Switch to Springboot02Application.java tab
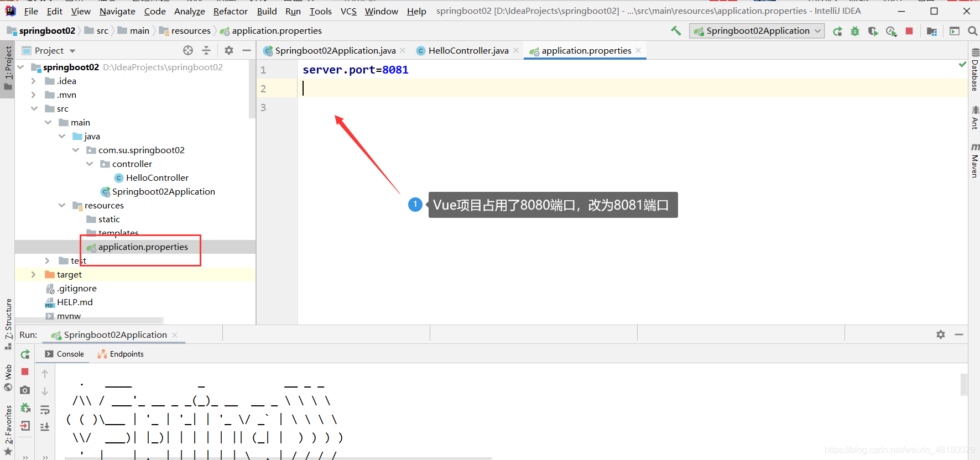This screenshot has width=980, height=460. [335, 51]
